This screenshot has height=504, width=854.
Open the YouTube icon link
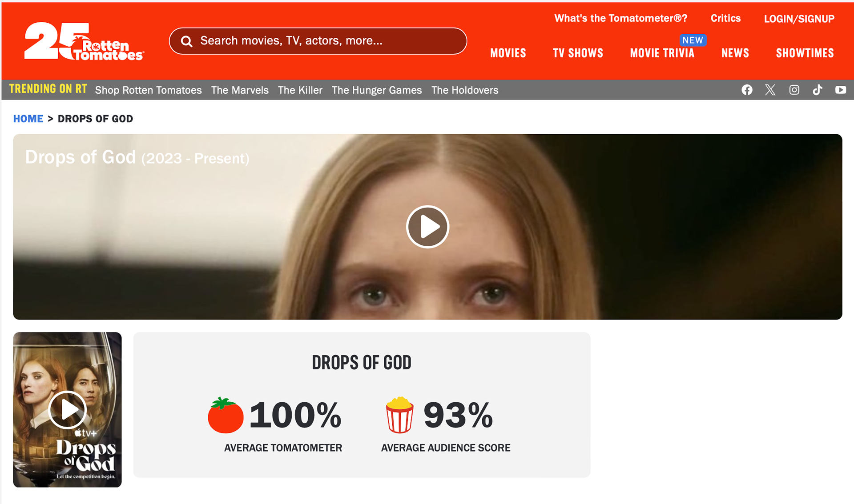(841, 90)
